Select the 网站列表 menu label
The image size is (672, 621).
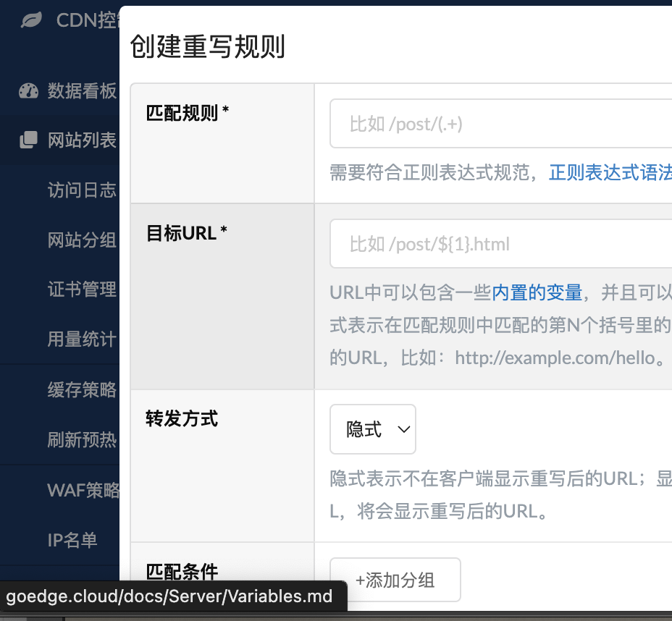click(82, 140)
